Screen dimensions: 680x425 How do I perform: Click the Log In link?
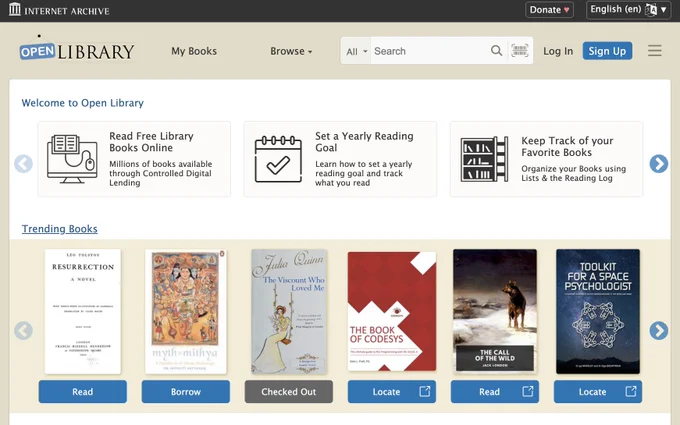(558, 51)
